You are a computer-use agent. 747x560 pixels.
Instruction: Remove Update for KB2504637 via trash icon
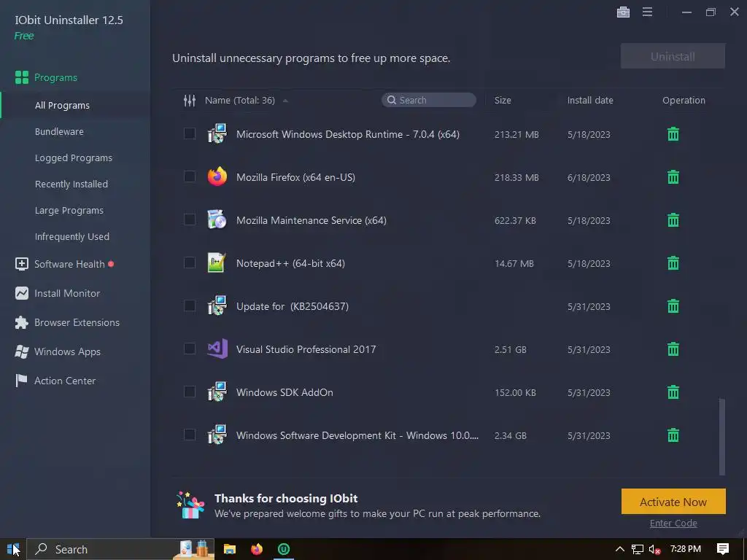click(x=673, y=306)
